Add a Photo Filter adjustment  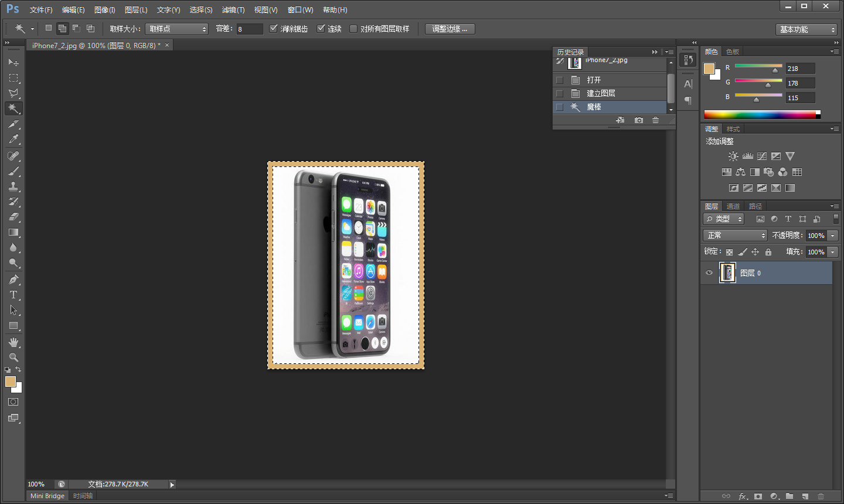click(768, 172)
